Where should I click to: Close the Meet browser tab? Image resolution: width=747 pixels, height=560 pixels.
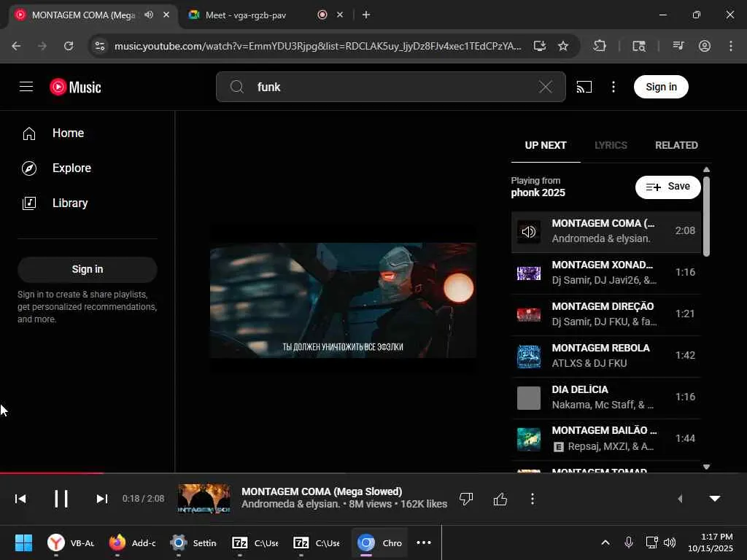[340, 15]
